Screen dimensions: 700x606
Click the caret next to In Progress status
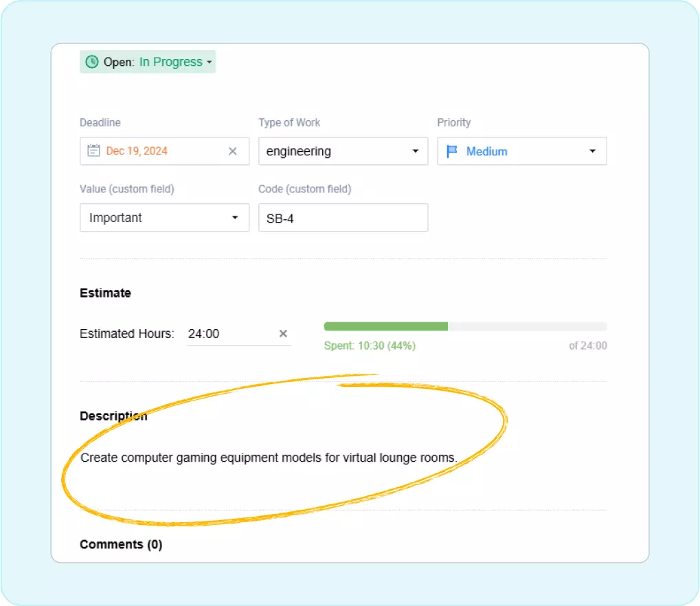coord(208,62)
